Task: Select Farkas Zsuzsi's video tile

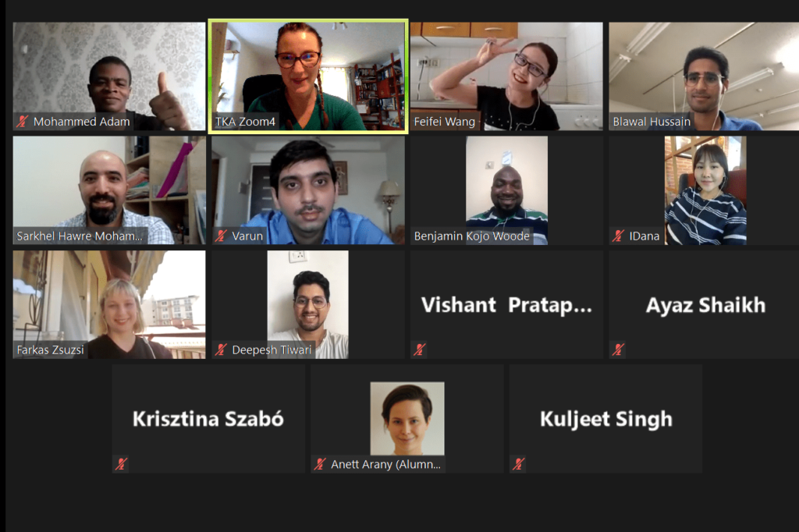Action: (x=109, y=304)
